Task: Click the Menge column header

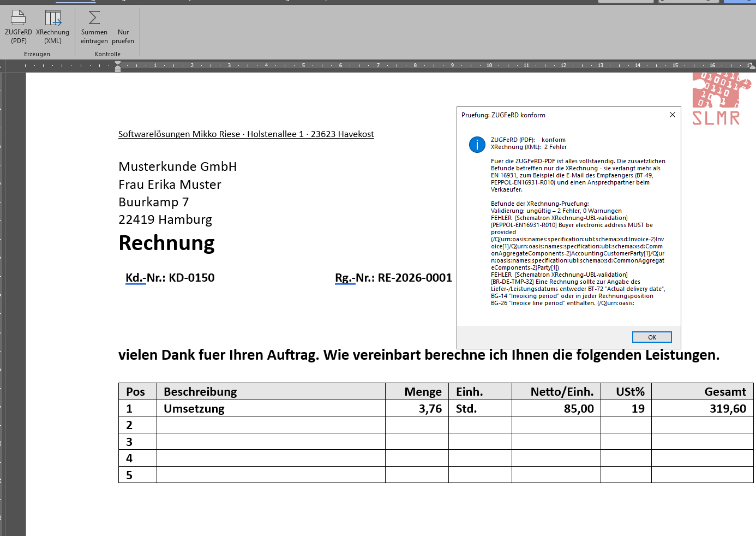Action: click(x=417, y=391)
